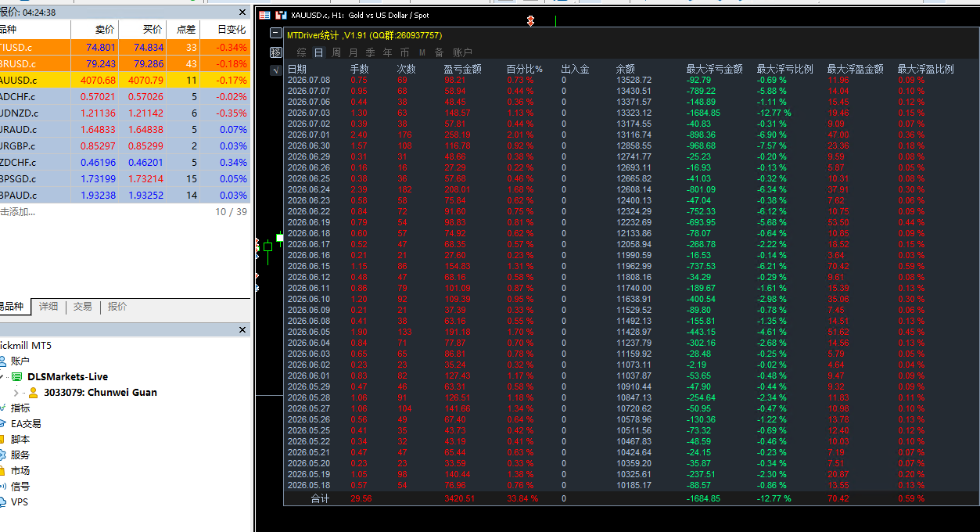Close the Navigator panel

coord(242,330)
